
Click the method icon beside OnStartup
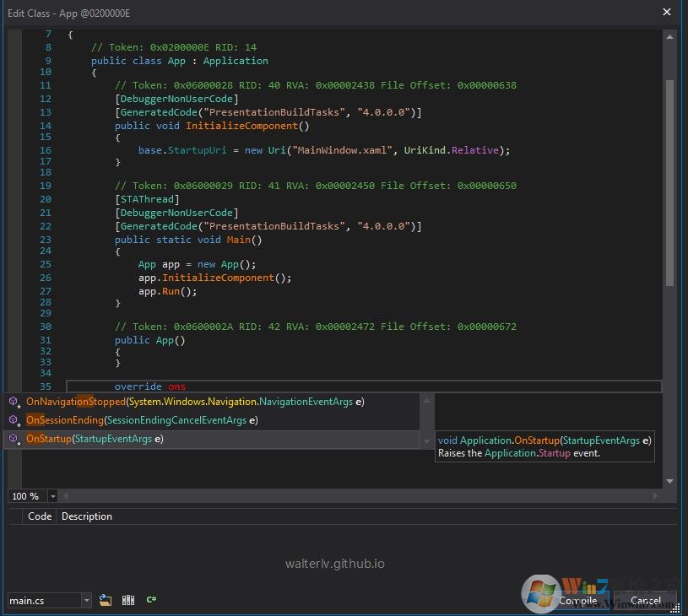14,439
